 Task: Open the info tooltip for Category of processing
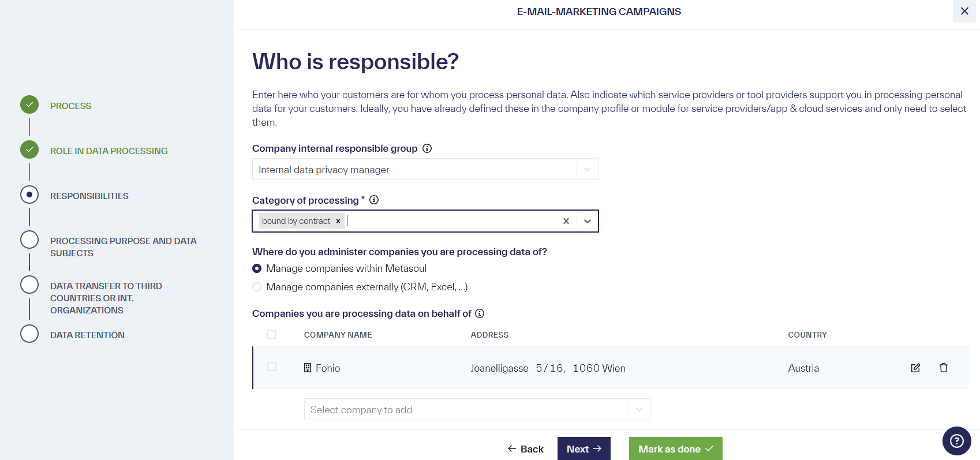tap(374, 200)
